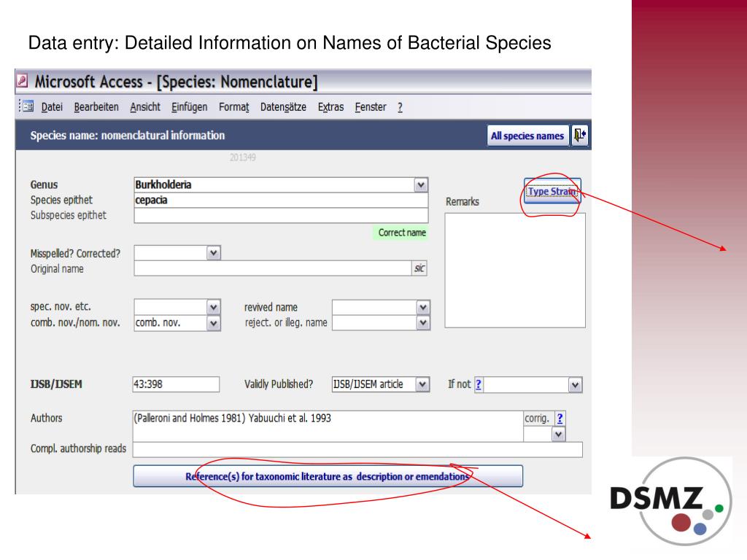747x560 pixels.
Task: Click the Authors label
Action: click(x=46, y=418)
